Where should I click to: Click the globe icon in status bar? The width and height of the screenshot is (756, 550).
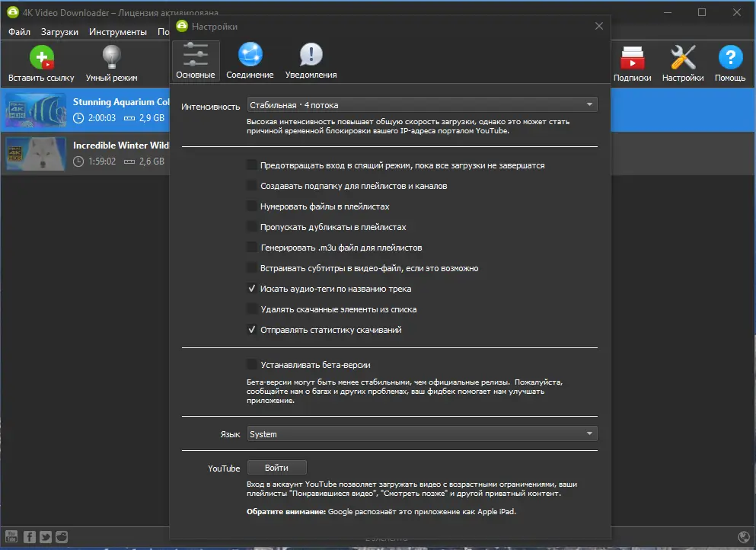pos(744,536)
